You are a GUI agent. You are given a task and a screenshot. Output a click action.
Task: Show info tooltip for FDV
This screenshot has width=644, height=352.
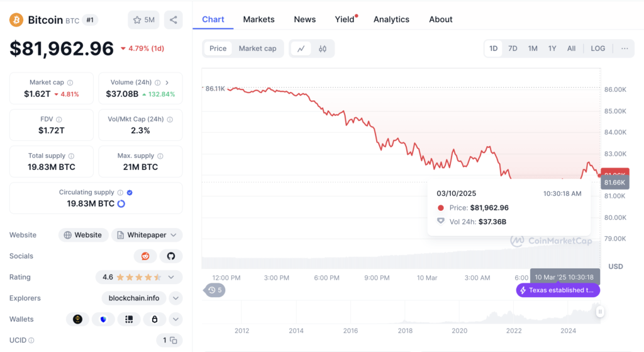pos(59,119)
